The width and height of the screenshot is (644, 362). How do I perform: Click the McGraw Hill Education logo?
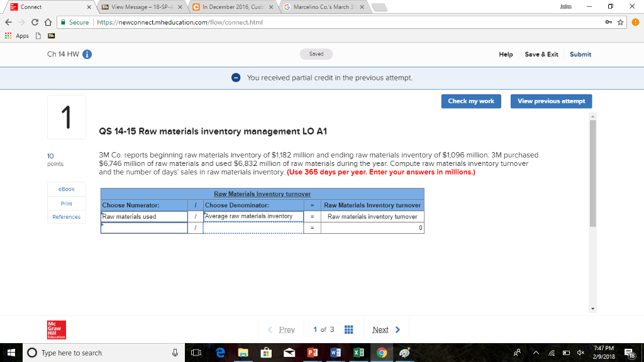pos(56,329)
